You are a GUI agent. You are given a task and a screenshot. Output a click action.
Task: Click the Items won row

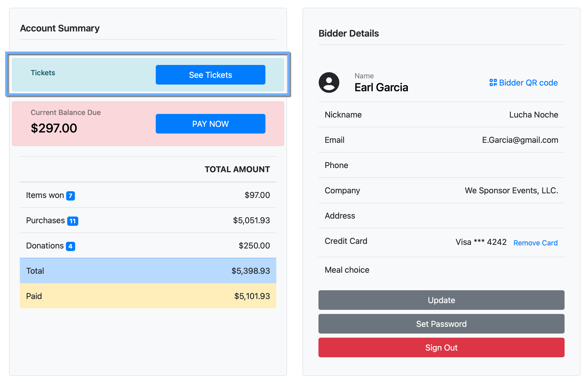click(x=148, y=195)
